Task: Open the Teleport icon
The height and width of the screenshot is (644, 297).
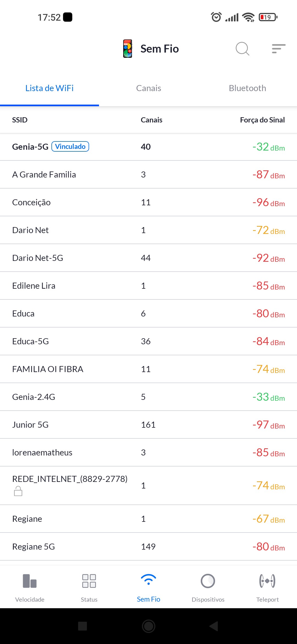Action: 267,581
